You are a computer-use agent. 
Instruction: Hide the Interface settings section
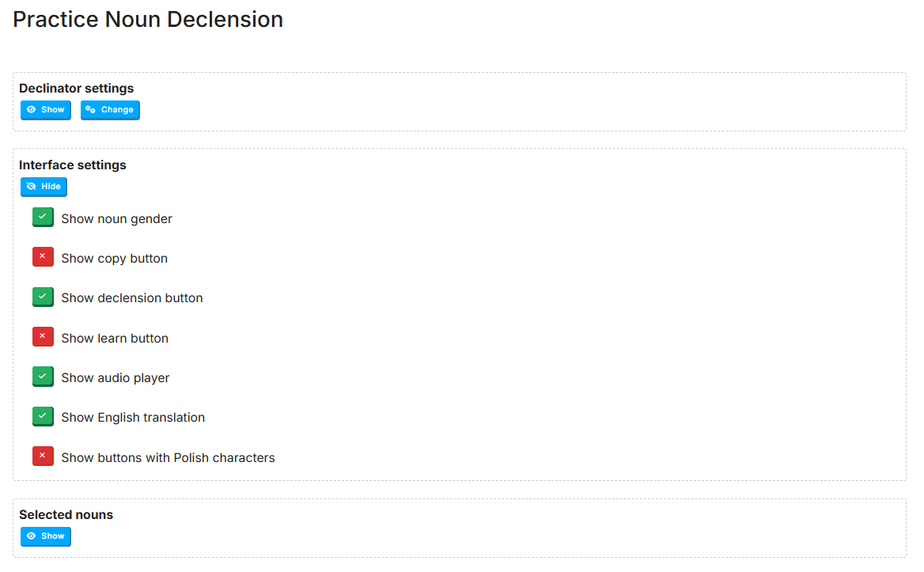pos(44,187)
